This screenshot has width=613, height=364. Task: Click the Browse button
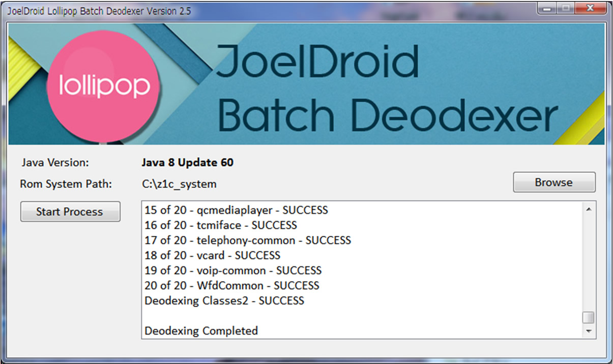(x=554, y=183)
